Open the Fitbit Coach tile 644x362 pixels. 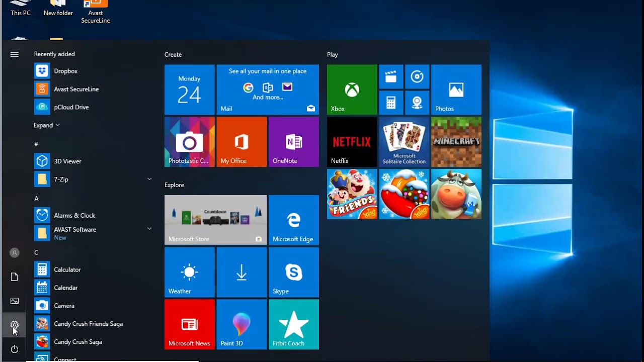[x=294, y=324]
